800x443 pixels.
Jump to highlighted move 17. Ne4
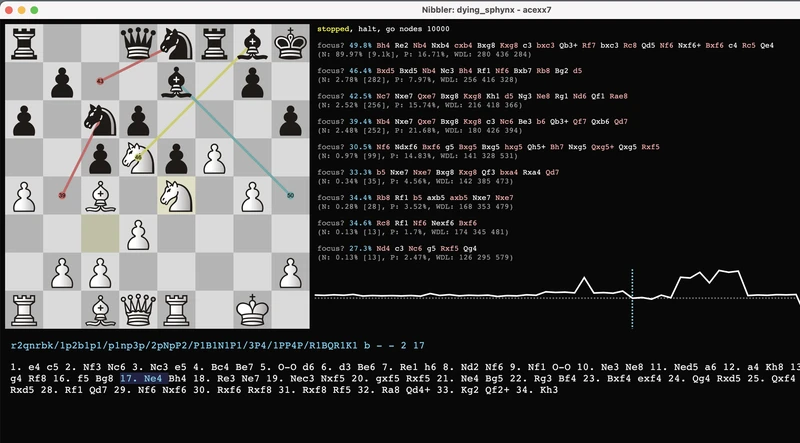pyautogui.click(x=141, y=379)
